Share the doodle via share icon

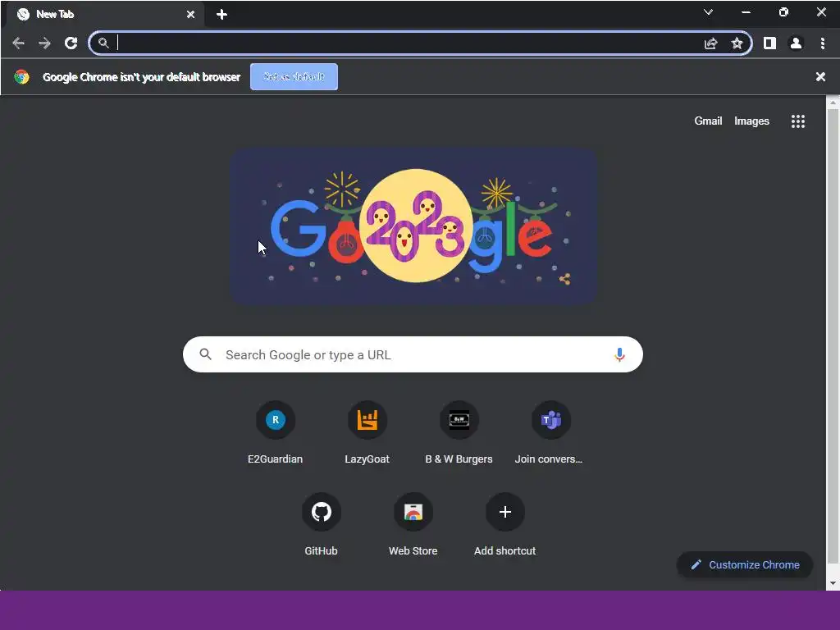click(564, 279)
